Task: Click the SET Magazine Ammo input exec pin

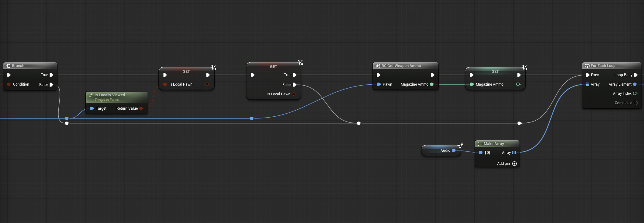Action: pos(472,75)
